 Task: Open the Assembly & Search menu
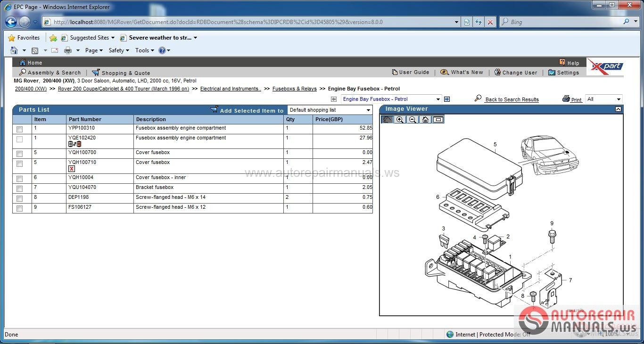coord(50,73)
